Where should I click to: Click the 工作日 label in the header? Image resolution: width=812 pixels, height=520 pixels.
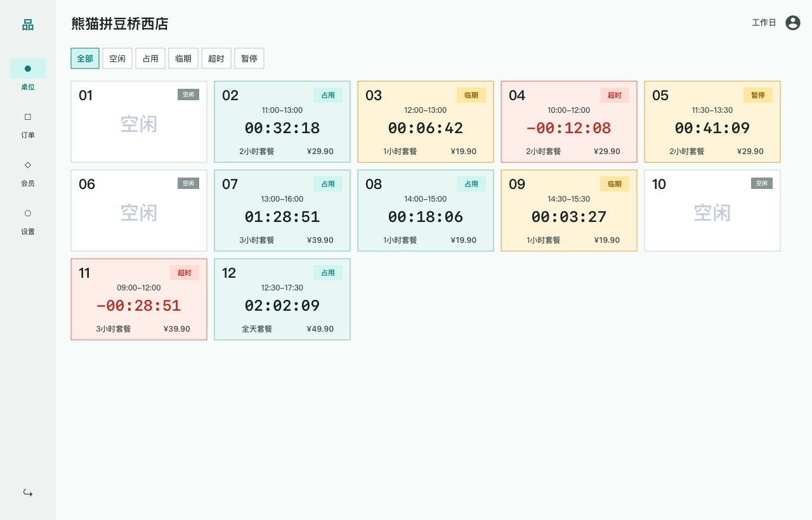click(x=764, y=23)
